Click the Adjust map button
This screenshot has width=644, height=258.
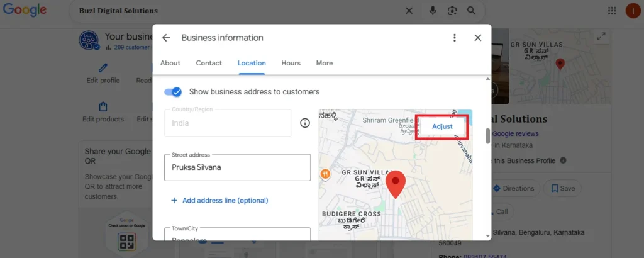(442, 126)
